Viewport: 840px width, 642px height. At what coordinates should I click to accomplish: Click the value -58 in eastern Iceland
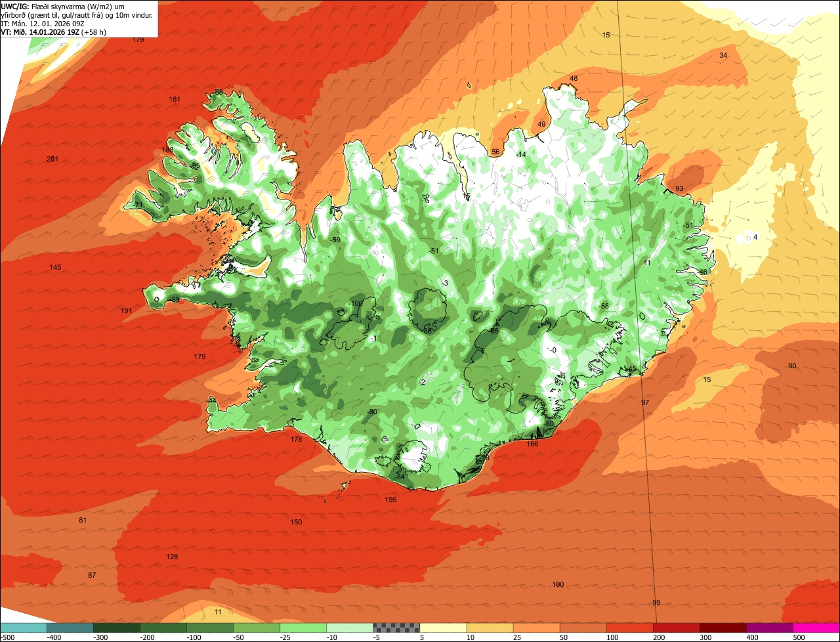coord(604,306)
